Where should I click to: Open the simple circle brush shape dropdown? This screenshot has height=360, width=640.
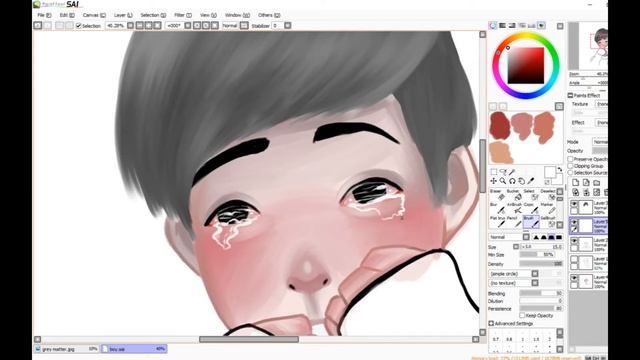pyautogui.click(x=535, y=273)
